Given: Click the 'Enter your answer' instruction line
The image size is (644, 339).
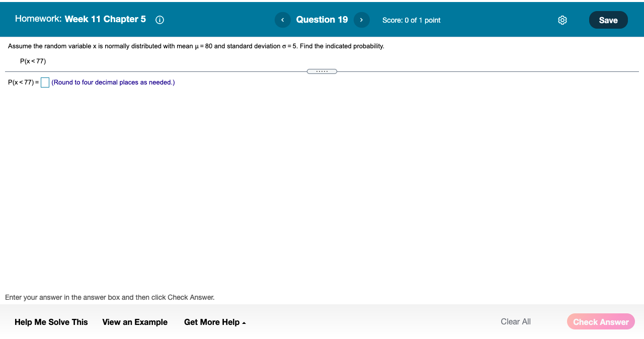Looking at the screenshot, I should pyautogui.click(x=110, y=297).
